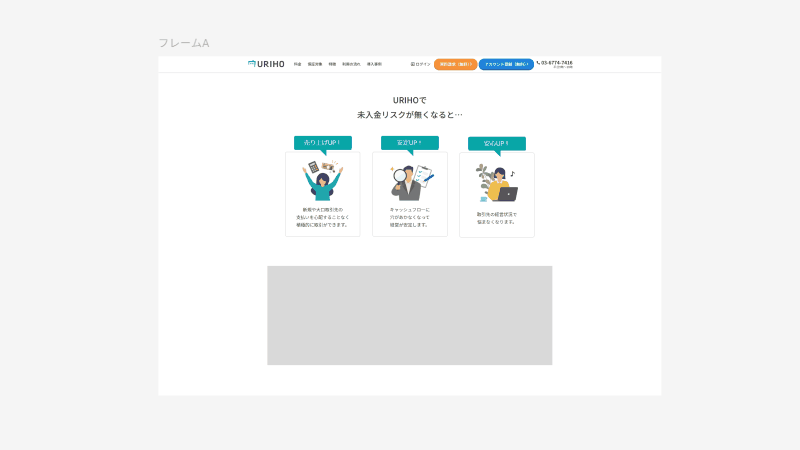Select the gray placeholder rectangle
The width and height of the screenshot is (800, 450).
(409, 315)
